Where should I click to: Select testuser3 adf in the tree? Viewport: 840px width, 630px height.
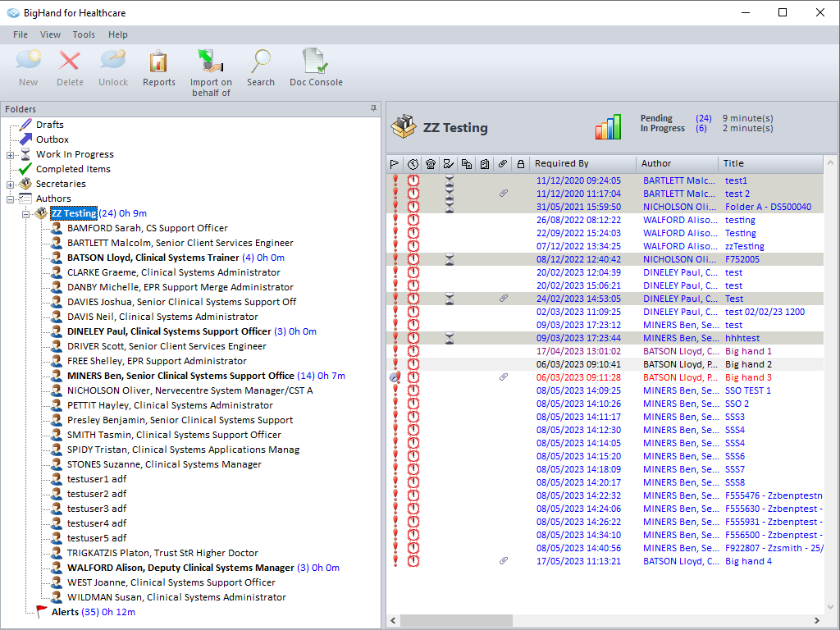coord(97,509)
